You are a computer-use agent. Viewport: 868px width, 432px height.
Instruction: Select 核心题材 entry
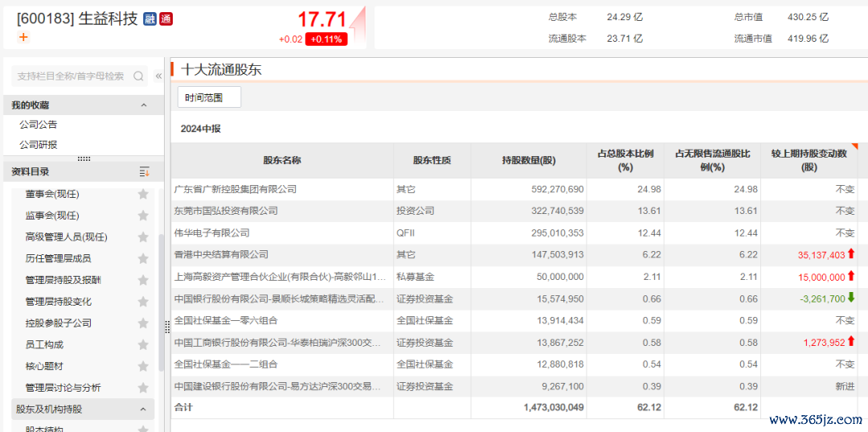[44, 366]
